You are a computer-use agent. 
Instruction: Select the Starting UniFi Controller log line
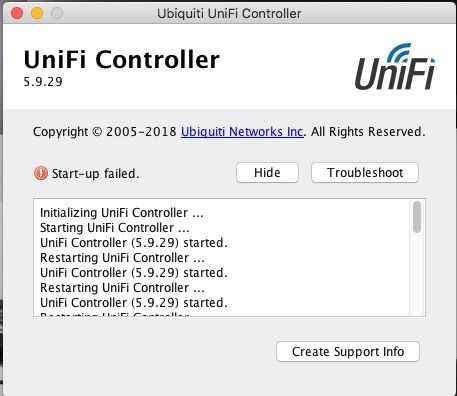(x=115, y=228)
